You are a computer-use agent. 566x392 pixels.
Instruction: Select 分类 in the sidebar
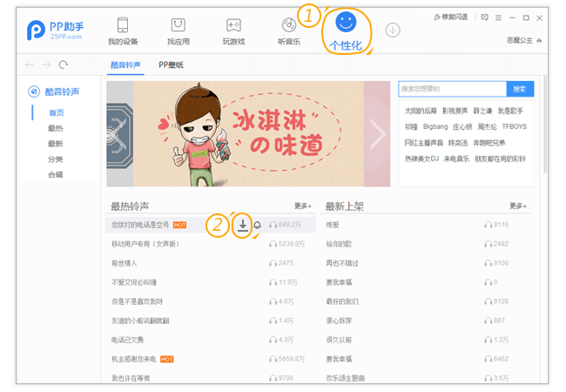56,159
